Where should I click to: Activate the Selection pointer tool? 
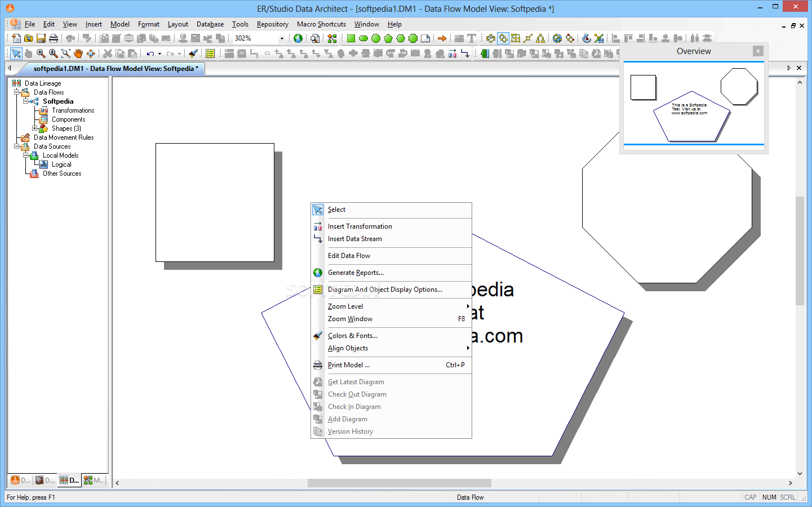(x=16, y=54)
